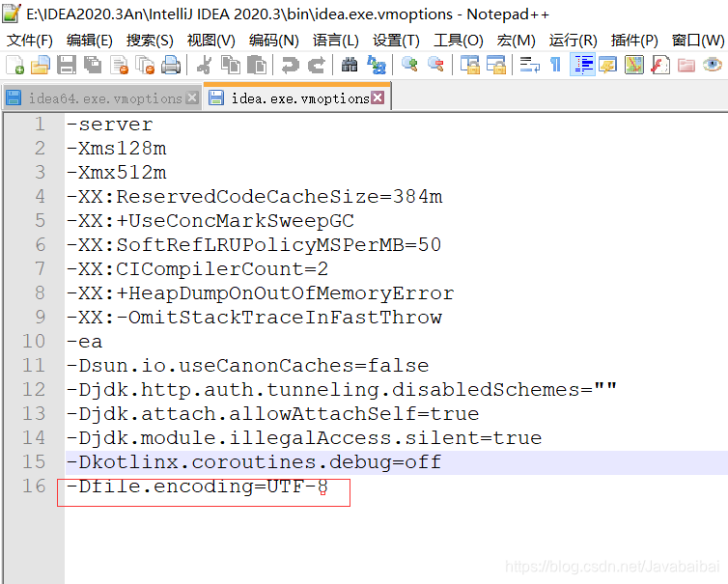The height and width of the screenshot is (584, 728).
Task: Click line number 1 in margin
Action: (40, 124)
